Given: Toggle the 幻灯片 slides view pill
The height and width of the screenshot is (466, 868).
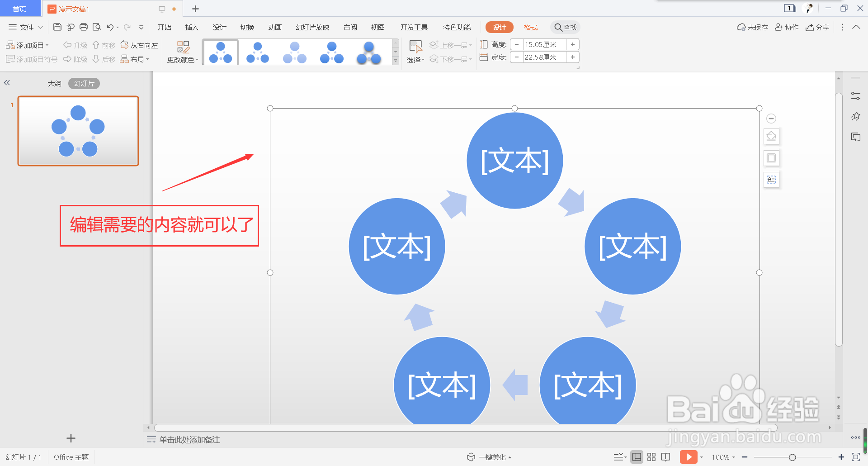Looking at the screenshot, I should point(84,84).
